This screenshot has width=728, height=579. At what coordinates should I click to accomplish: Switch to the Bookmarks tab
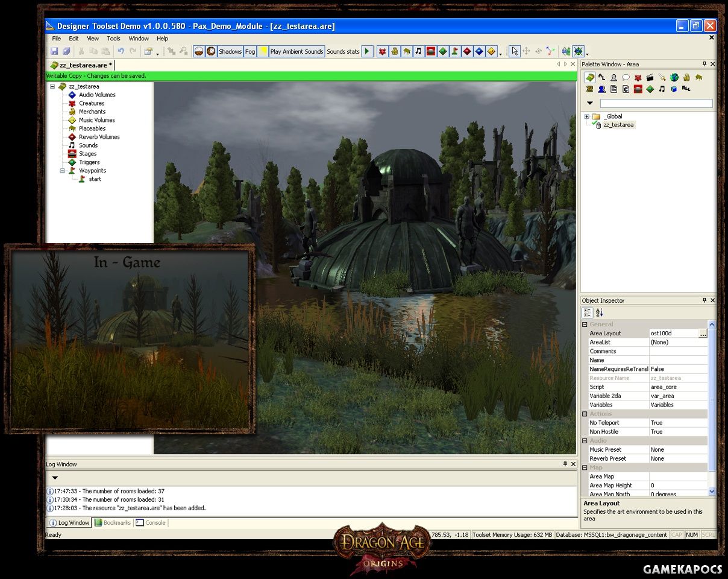click(113, 523)
